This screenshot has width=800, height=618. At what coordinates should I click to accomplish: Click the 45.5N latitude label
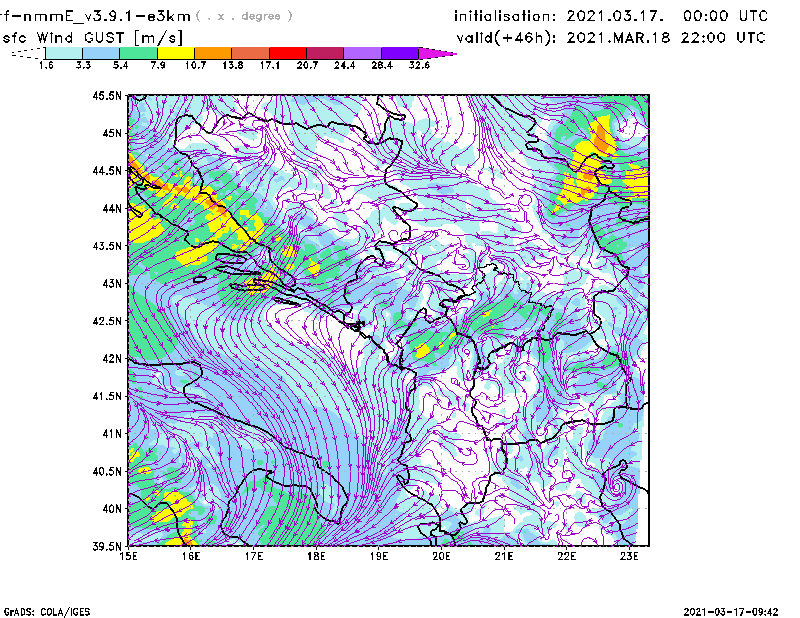click(107, 95)
